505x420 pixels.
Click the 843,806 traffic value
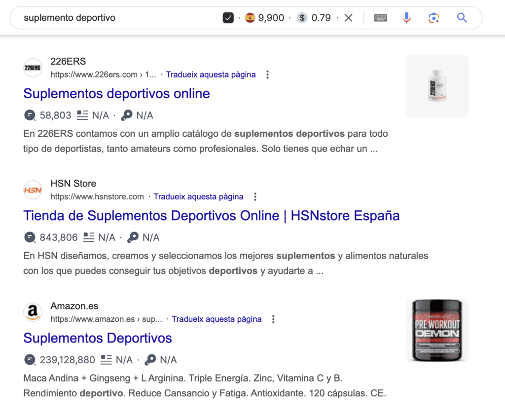[x=59, y=237]
